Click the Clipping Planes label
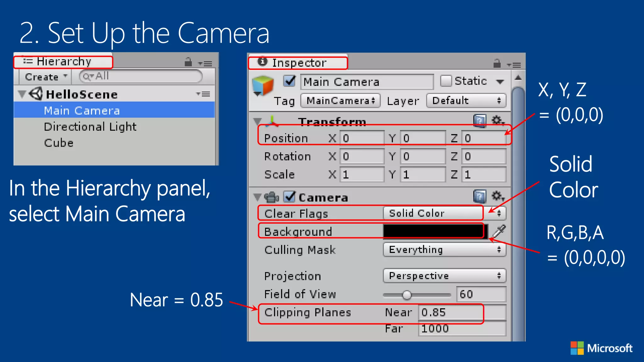This screenshot has height=362, width=644. tap(308, 312)
